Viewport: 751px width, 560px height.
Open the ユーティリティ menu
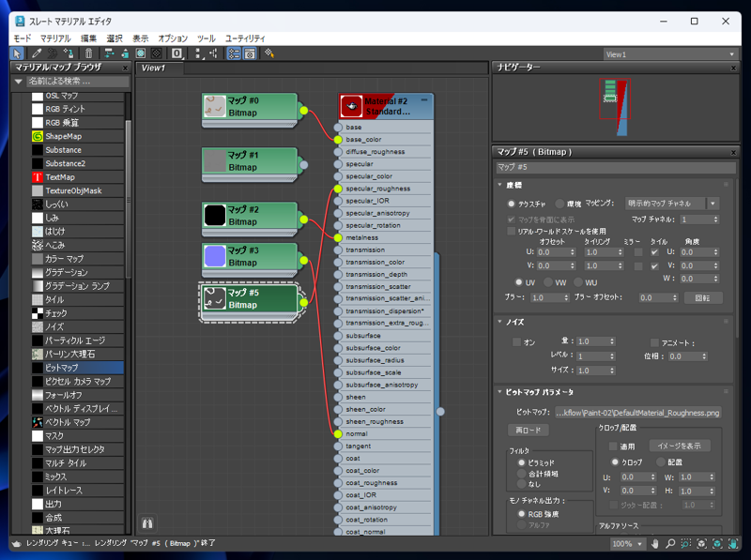tap(246, 38)
